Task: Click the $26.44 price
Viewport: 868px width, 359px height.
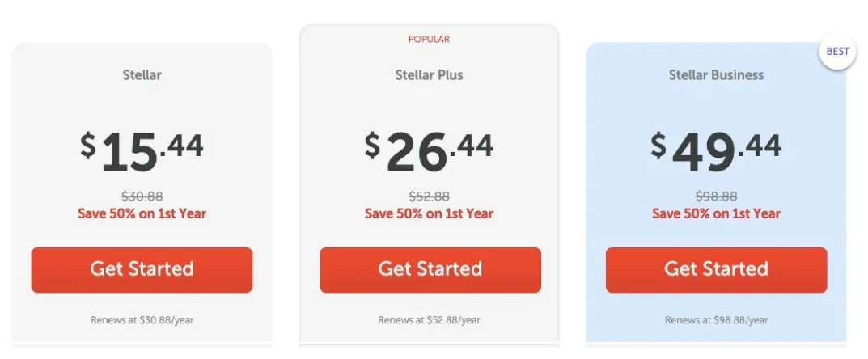Action: point(429,150)
